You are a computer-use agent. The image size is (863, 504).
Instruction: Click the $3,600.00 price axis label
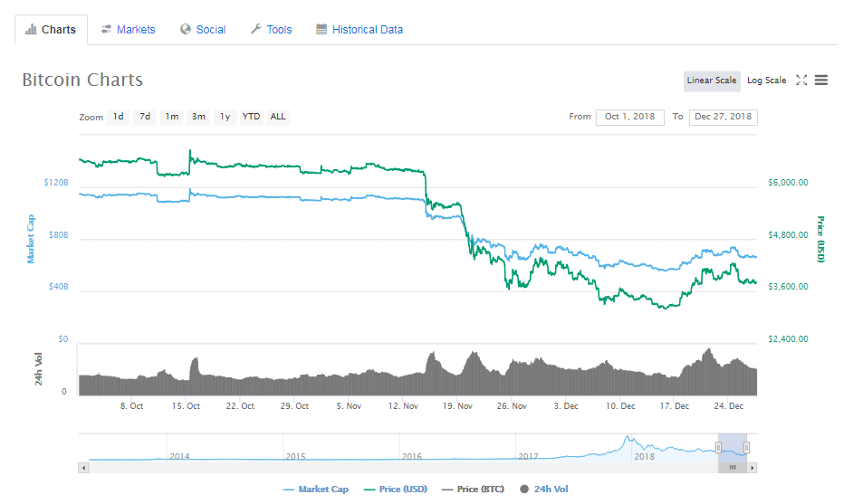[788, 287]
